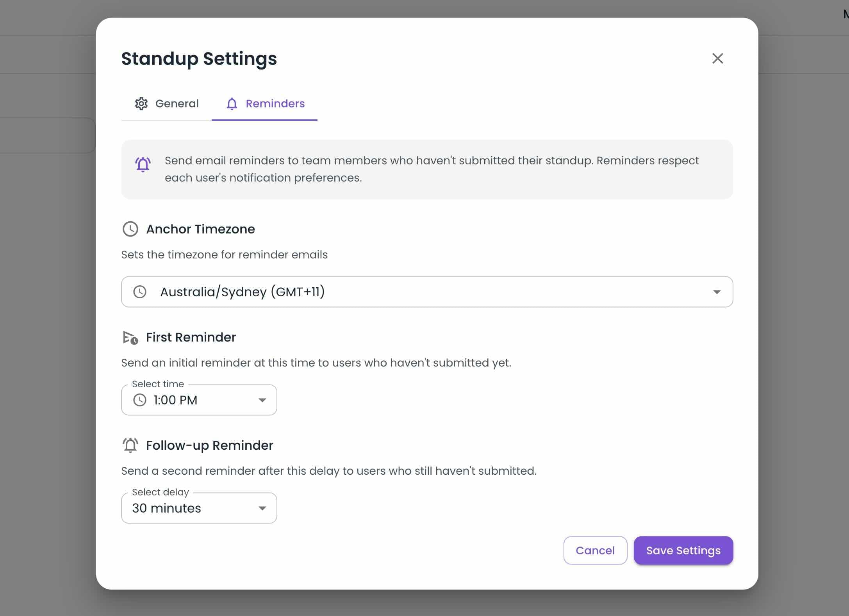Screen dimensions: 849x616
Task: Click the bell icon beside Follow-up Reminder heading
Action: tap(130, 445)
